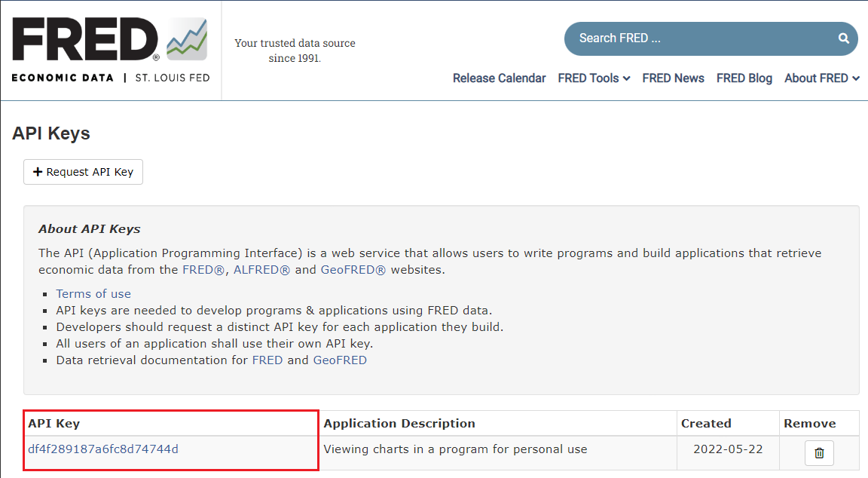
Task: Expand the FRED Tools menu
Action: coord(594,78)
